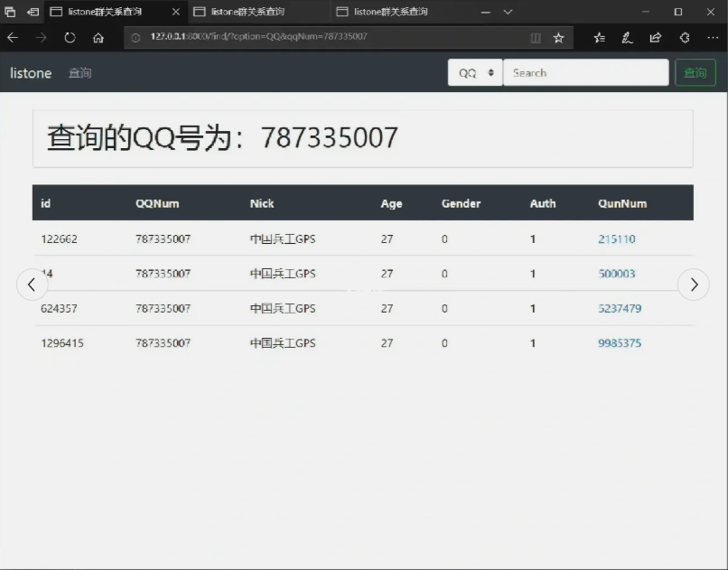Screen dimensions: 728x570
Task: Open group link 5237479
Action: 620,309
